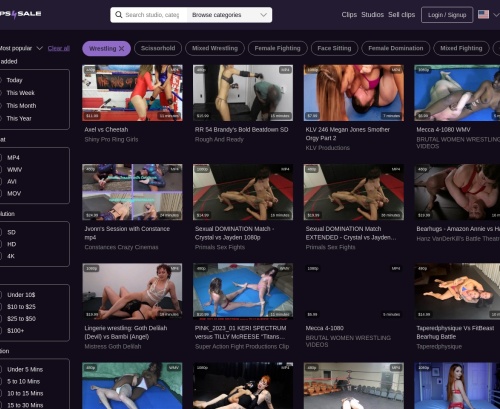Select the Mixed Wrestling category chip
The image size is (500, 409).
pos(215,48)
